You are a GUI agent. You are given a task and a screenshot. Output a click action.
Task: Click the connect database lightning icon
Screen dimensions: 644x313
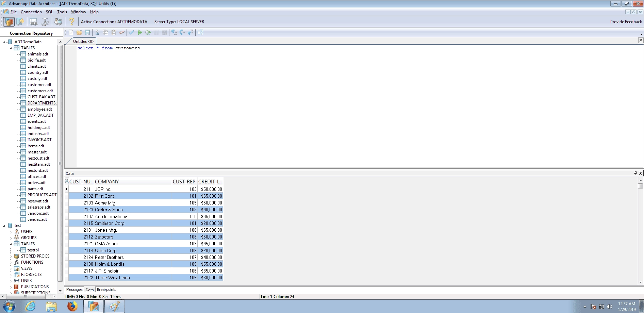pyautogui.click(x=20, y=22)
